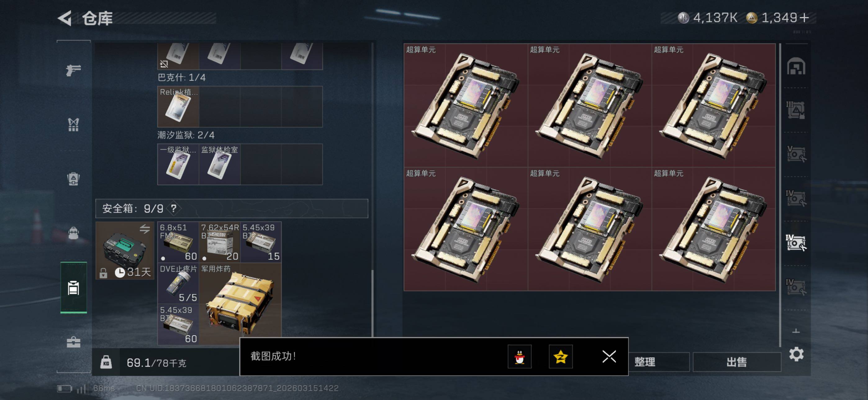Viewport: 868px width, 400px height.
Task: Select the highlighted IV expansion case tab
Action: [796, 243]
